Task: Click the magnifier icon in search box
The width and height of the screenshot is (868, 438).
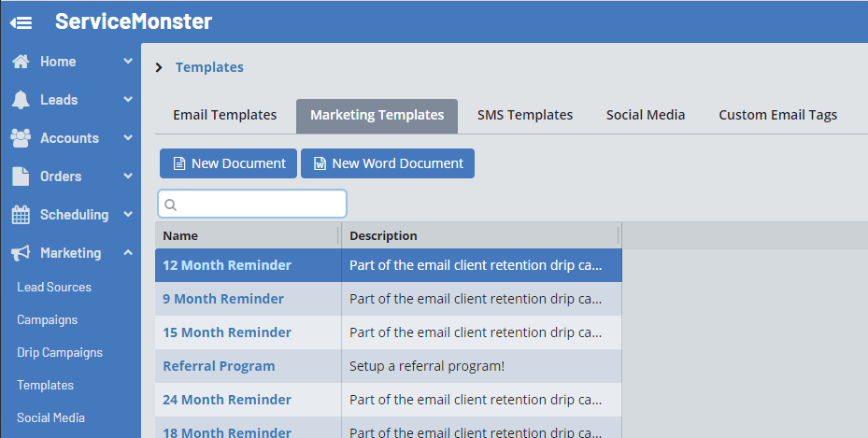Action: click(x=171, y=205)
